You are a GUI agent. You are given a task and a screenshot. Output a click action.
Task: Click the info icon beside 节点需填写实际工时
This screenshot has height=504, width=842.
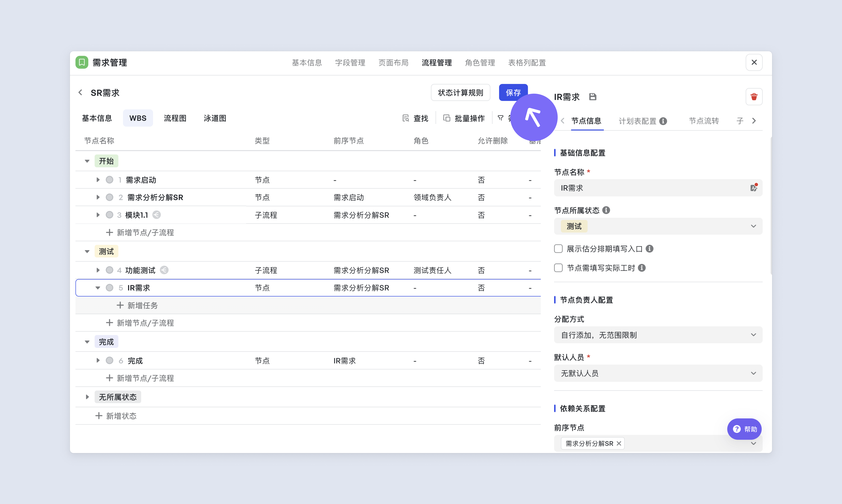642,268
